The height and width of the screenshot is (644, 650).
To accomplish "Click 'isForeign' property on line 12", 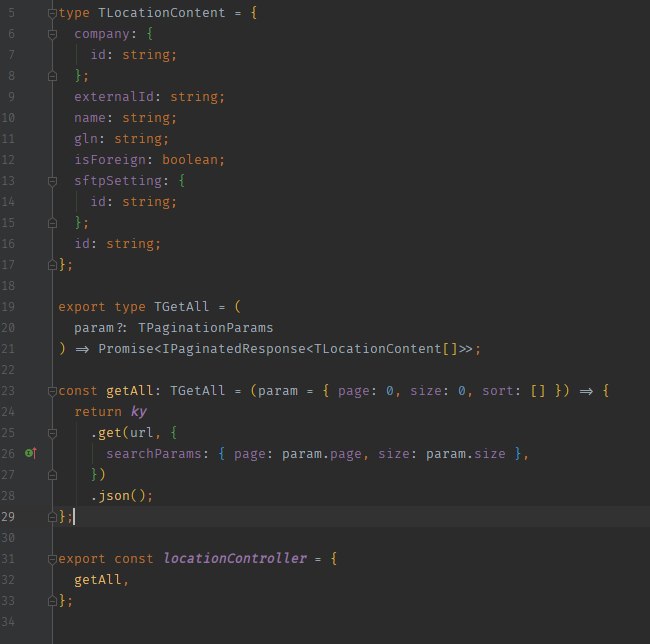I will (110, 160).
